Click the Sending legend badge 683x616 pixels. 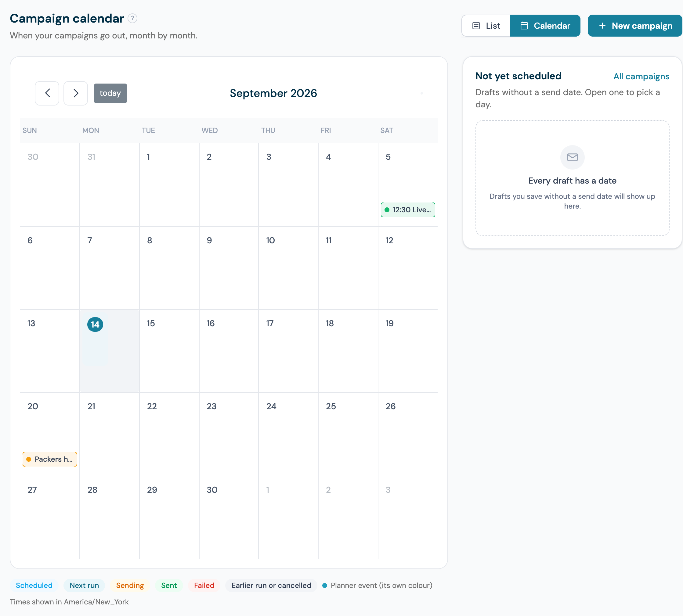[130, 586]
